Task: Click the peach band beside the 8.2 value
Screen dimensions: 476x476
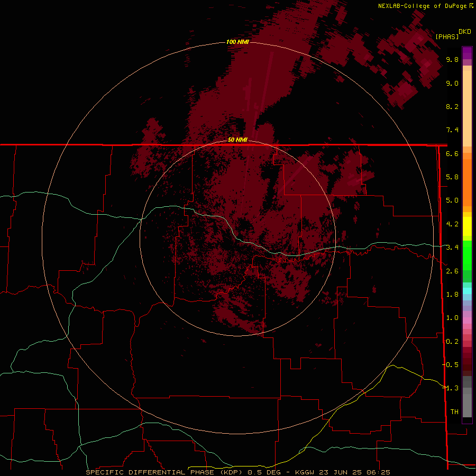Action: [x=467, y=108]
